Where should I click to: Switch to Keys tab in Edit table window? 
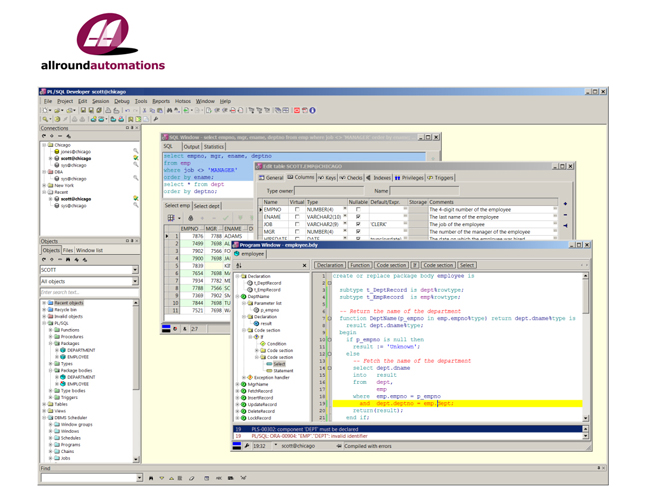[327, 177]
